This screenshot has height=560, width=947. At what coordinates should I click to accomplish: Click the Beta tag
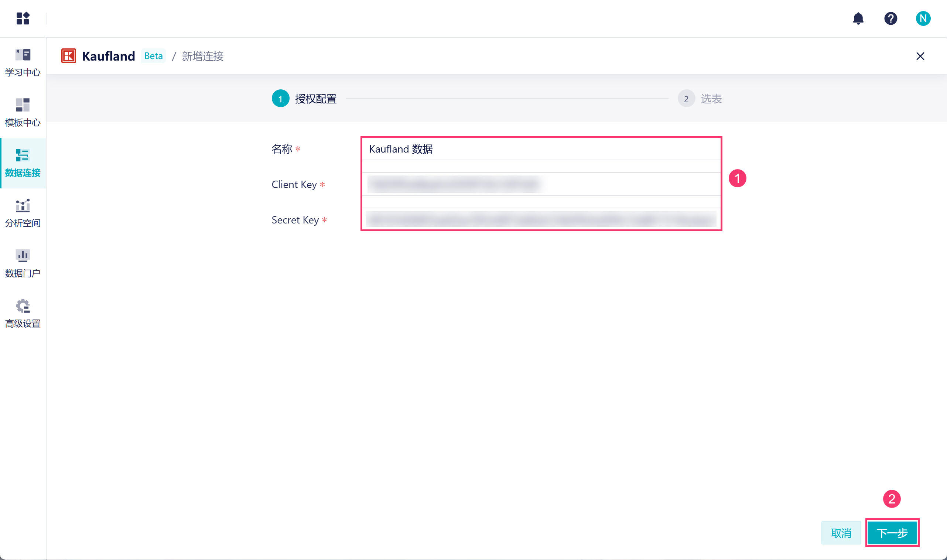coord(154,56)
